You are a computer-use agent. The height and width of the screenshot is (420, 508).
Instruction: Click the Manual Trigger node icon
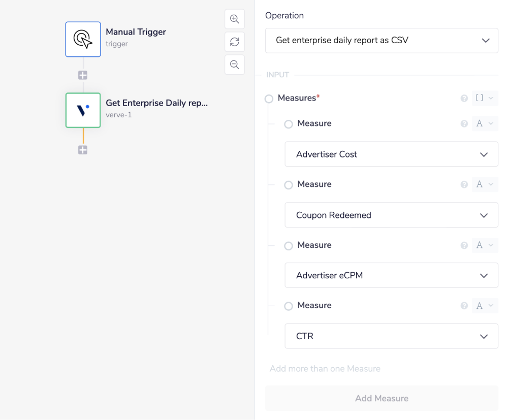83,39
